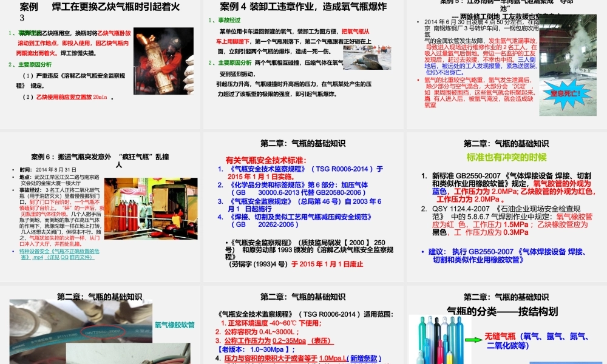The image size is (607, 364).
Task: Click the red cylinders beside truck photo in 案例6
Action: 151,209
